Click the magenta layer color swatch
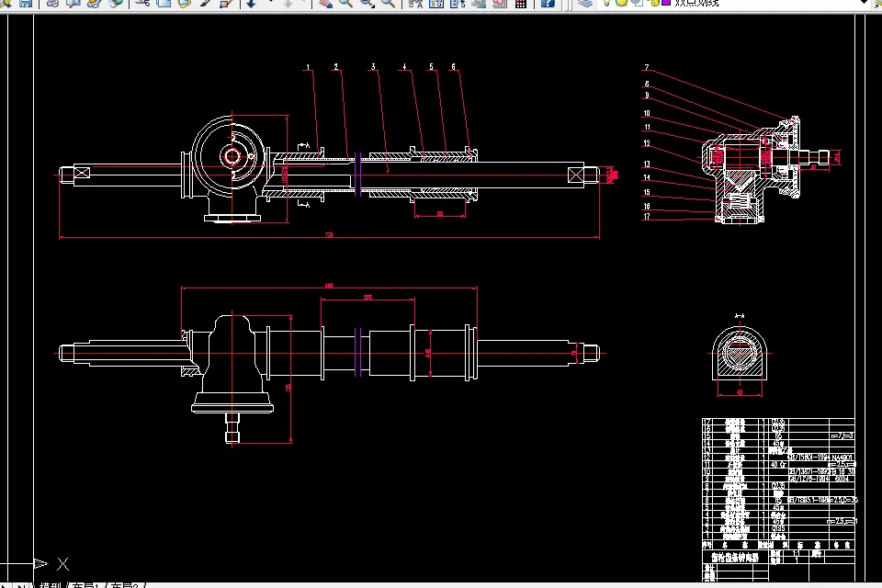This screenshot has height=588, width=882. point(666,2)
